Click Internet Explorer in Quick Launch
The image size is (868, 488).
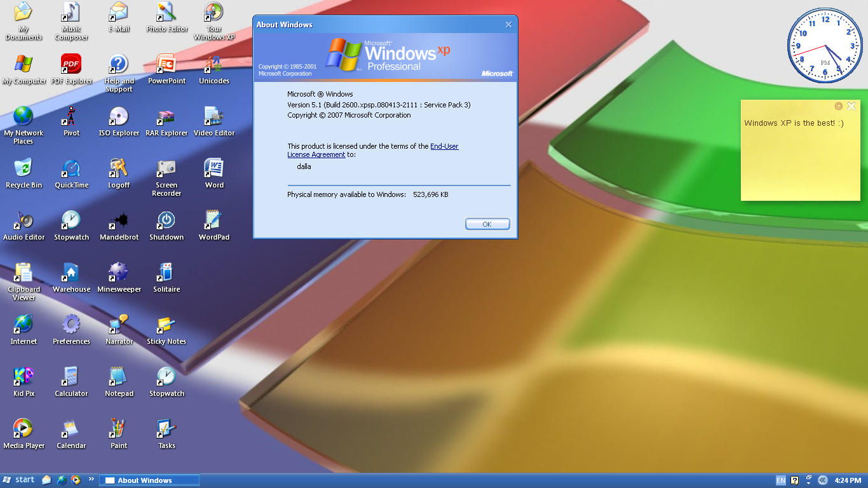tap(62, 480)
